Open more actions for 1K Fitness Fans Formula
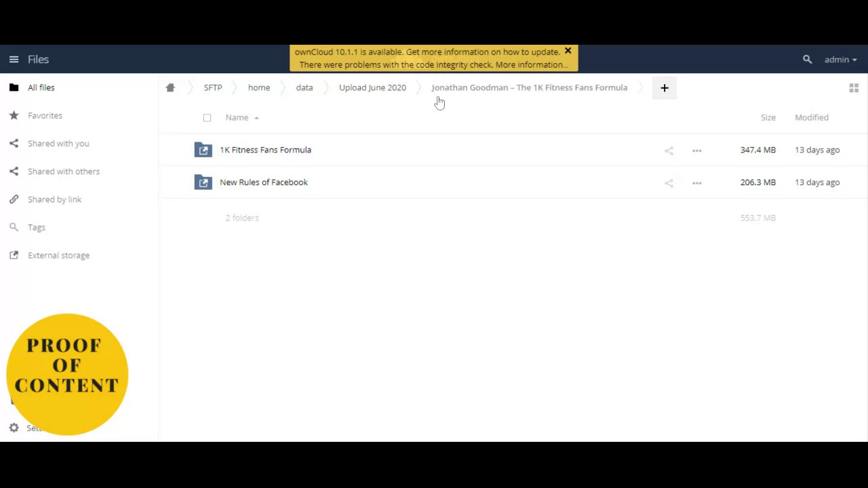This screenshot has width=868, height=488. pyautogui.click(x=696, y=150)
